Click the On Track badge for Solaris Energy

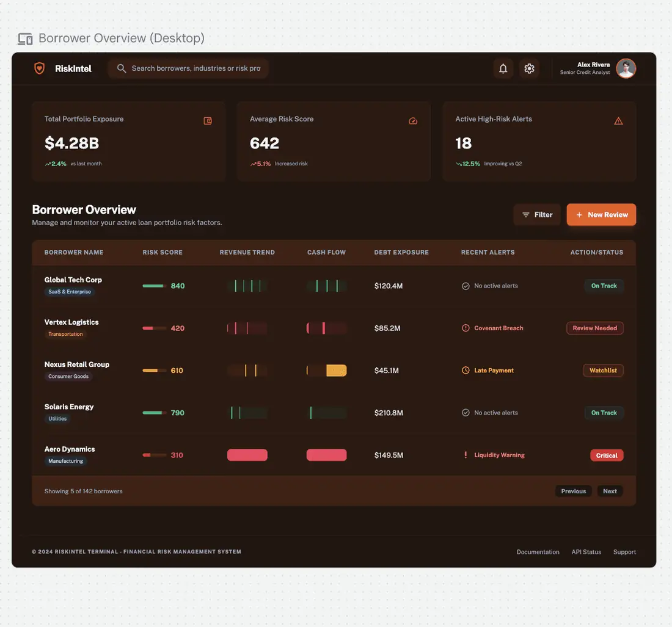(x=604, y=413)
